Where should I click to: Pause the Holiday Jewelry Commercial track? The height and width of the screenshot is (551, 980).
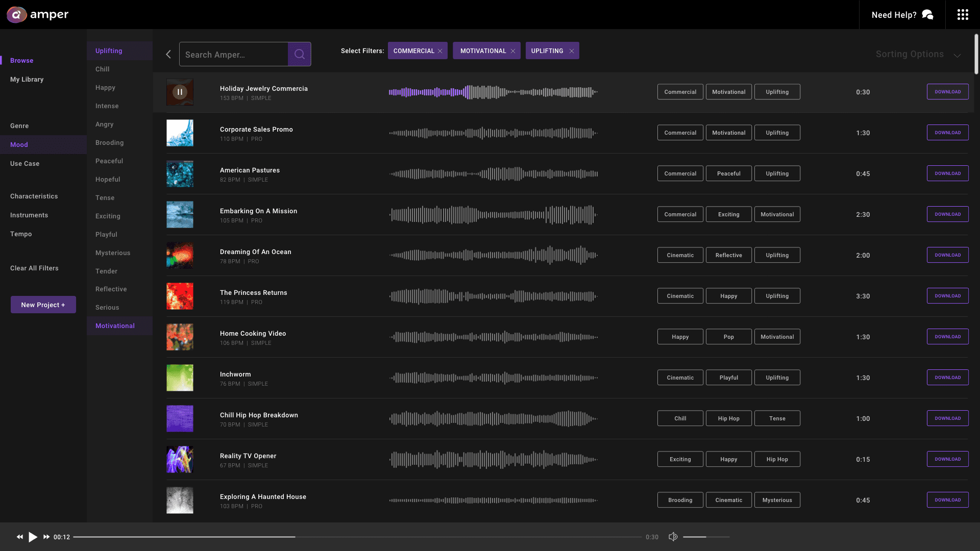[x=180, y=92]
